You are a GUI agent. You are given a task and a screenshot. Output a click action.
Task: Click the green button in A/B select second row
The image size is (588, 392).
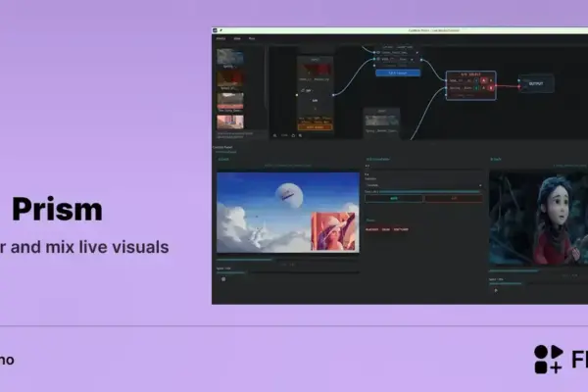(476, 88)
